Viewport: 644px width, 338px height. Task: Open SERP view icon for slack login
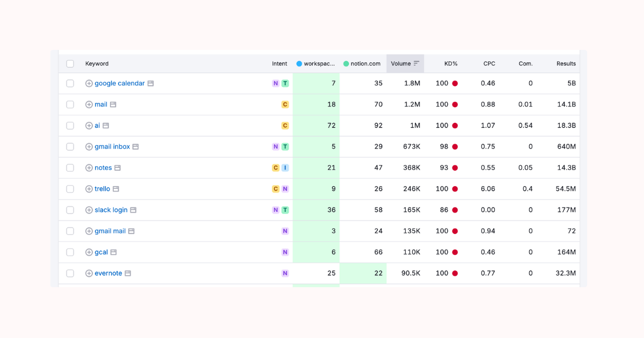point(134,210)
